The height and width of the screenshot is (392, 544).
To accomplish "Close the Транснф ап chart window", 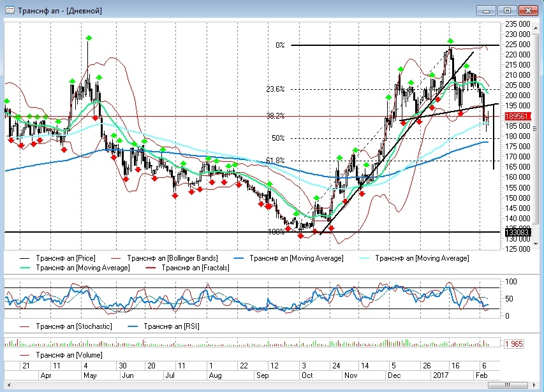I will 528,10.
